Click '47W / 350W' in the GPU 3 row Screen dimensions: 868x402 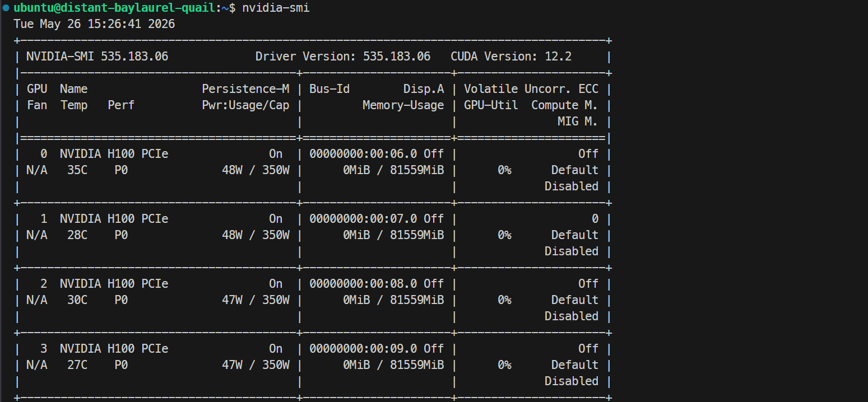point(256,365)
